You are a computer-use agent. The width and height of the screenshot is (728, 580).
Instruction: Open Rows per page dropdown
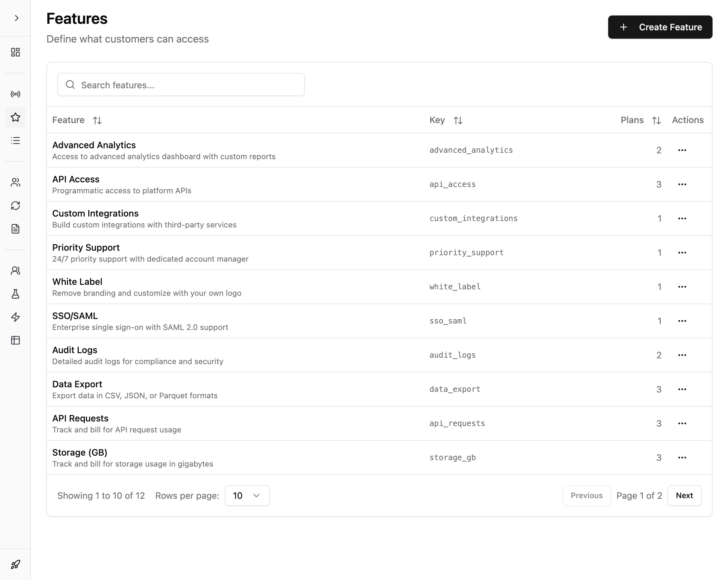(247, 496)
